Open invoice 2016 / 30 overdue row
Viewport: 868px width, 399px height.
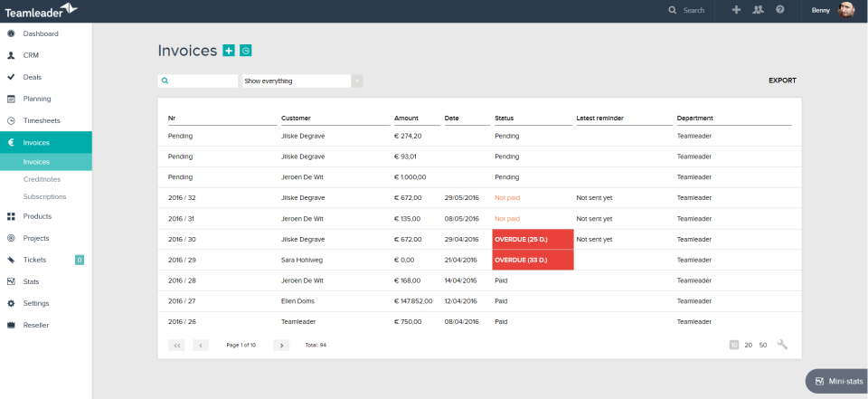coord(480,240)
